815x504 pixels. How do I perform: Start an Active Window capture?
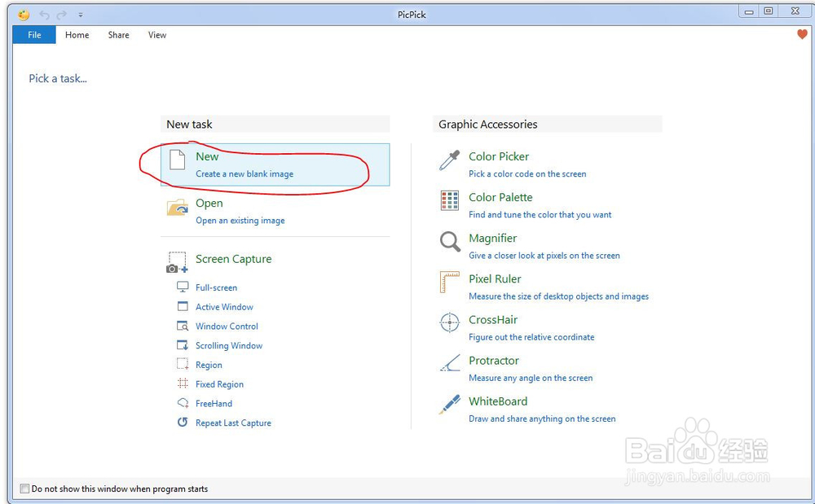224,307
